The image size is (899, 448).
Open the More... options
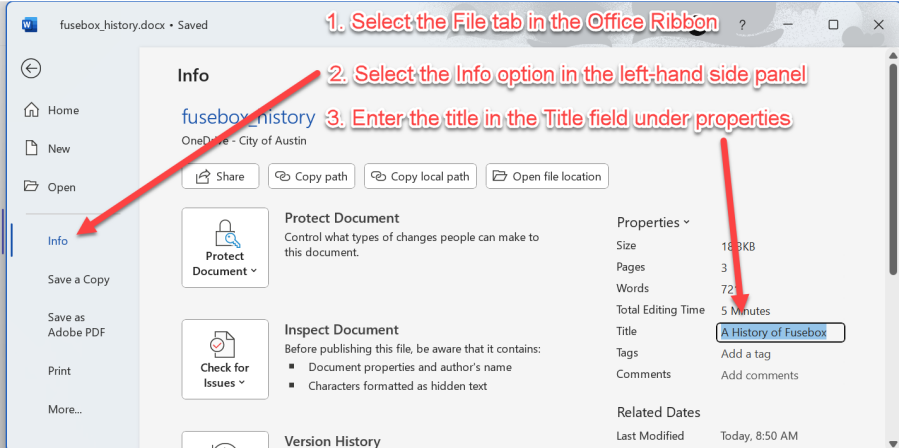click(65, 409)
